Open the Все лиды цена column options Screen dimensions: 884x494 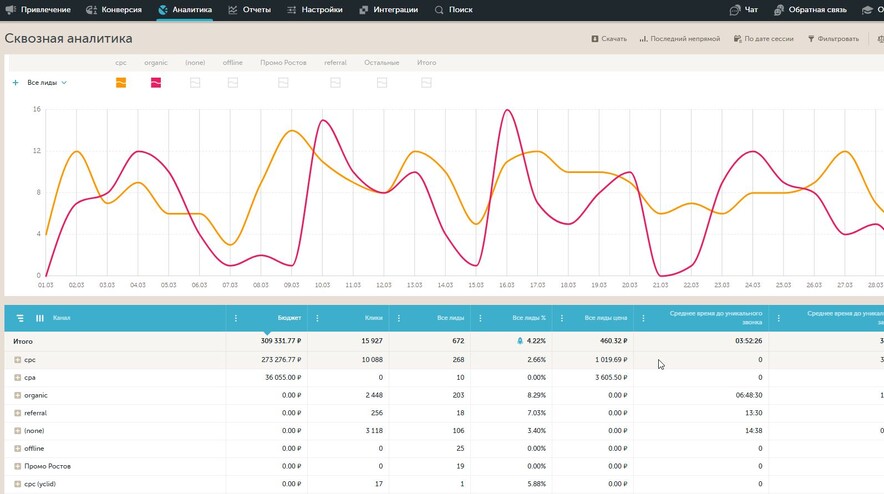click(x=562, y=318)
